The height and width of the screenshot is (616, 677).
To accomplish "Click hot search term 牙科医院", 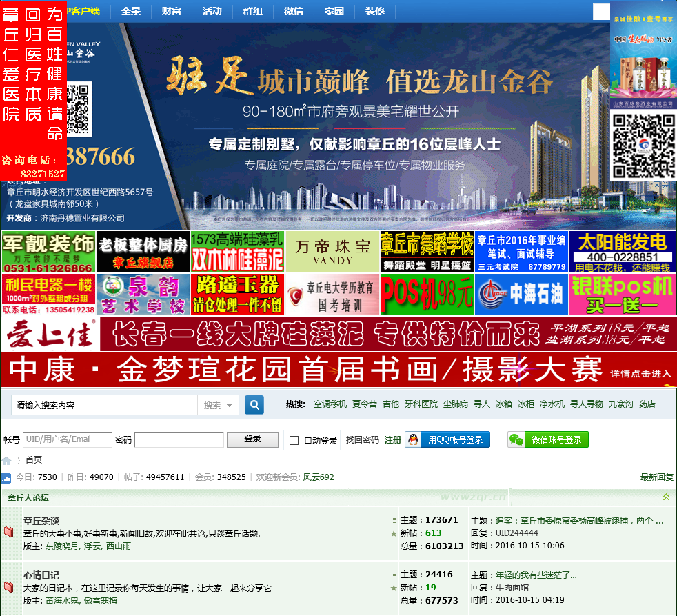I will (x=421, y=404).
